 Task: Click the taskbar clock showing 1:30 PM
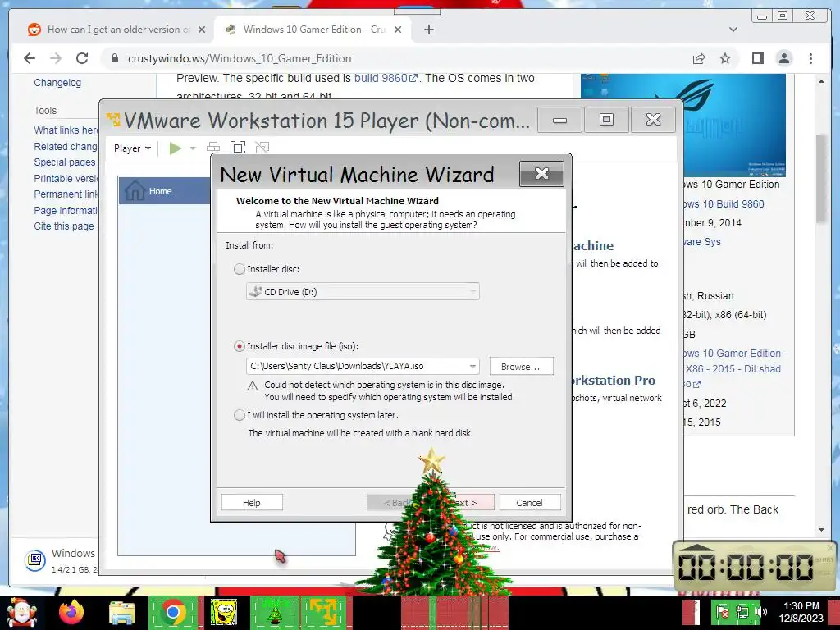click(801, 612)
